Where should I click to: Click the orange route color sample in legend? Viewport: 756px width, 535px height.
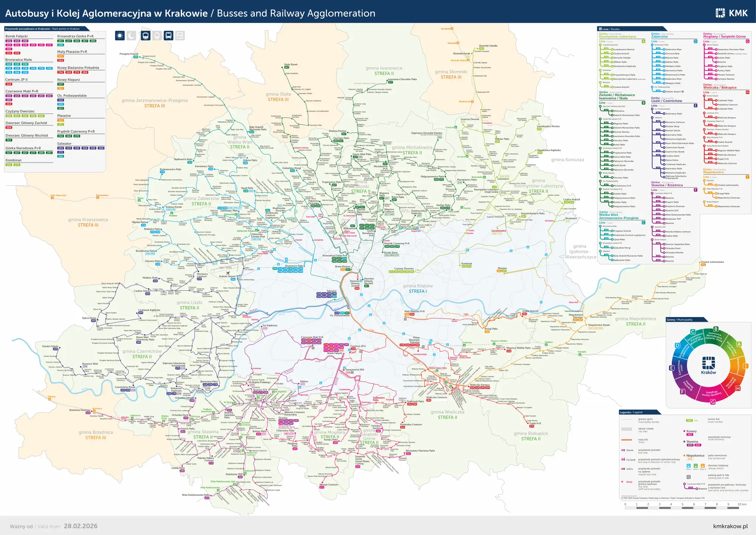point(627,440)
